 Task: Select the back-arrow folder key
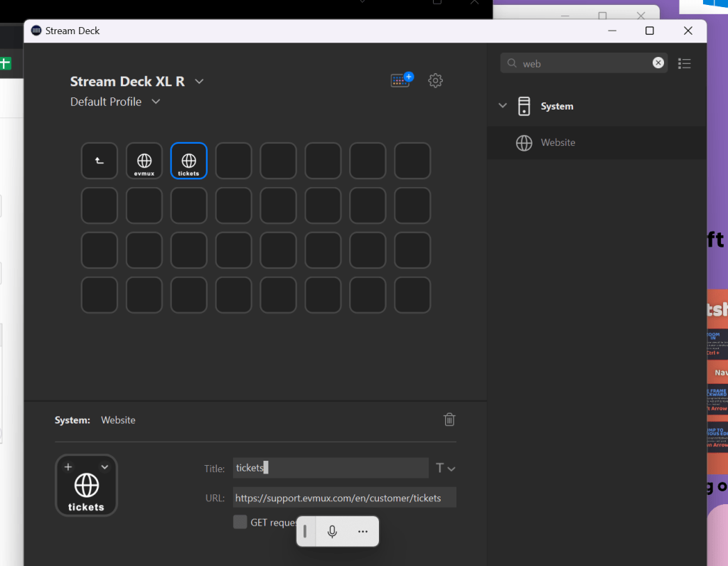point(100,161)
